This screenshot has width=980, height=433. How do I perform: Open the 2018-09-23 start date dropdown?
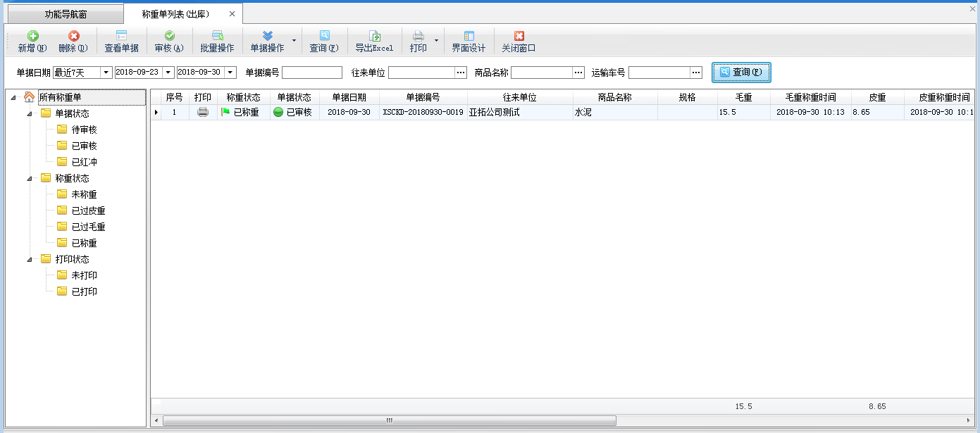(168, 73)
